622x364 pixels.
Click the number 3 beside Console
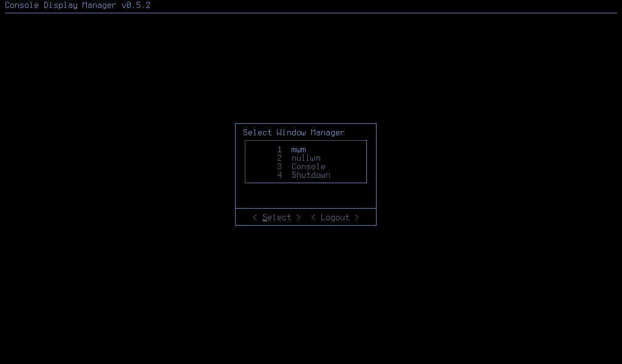click(x=279, y=166)
